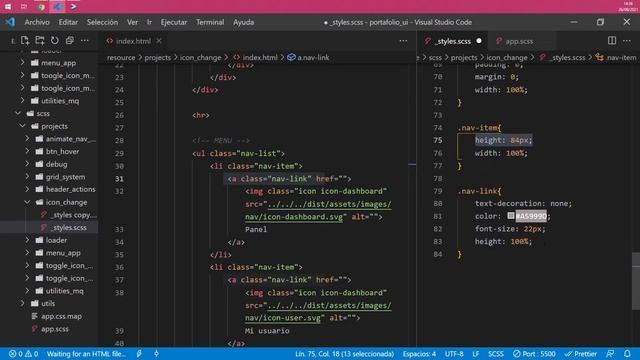Click line number 31 in index.html editor
The image size is (640, 360).
coord(119,178)
